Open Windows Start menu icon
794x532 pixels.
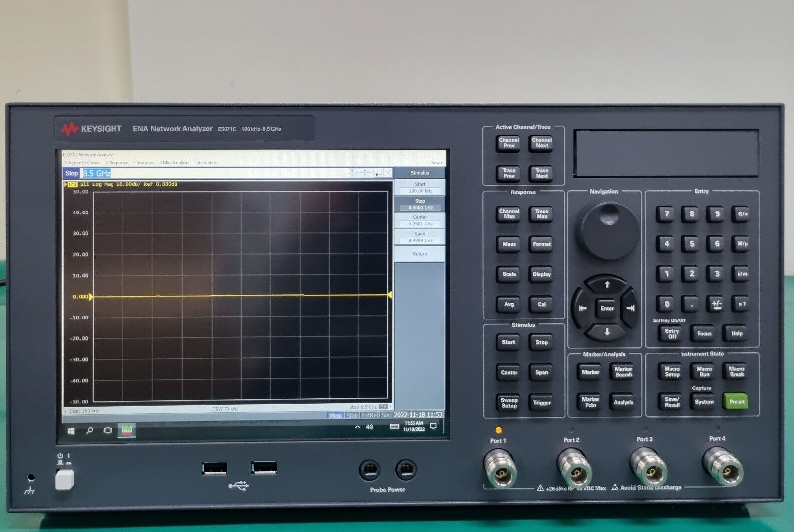(71, 431)
